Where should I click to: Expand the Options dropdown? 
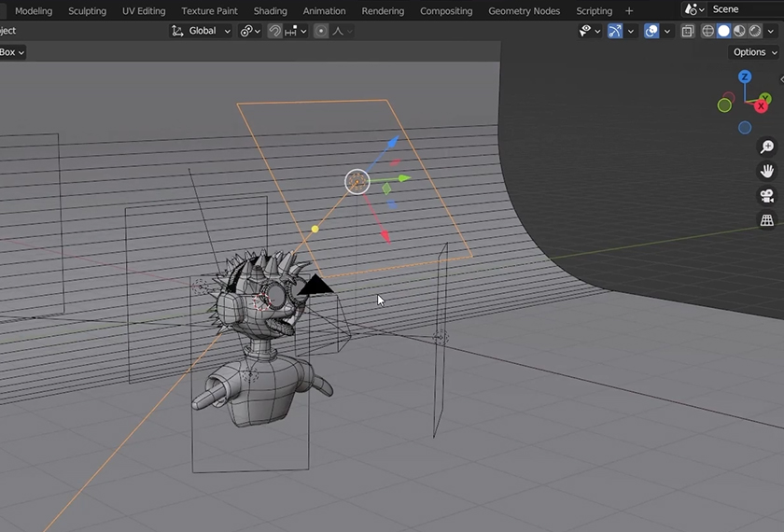pos(754,52)
